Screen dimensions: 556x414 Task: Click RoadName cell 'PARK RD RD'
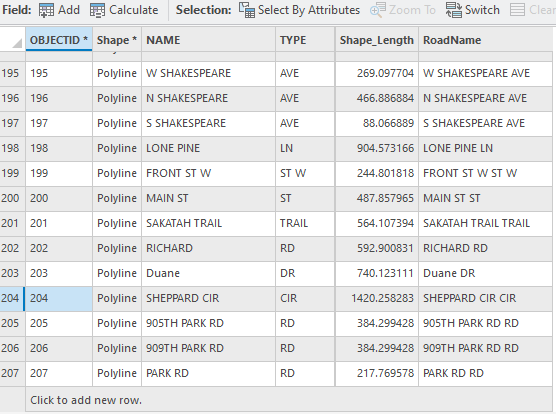click(x=485, y=373)
